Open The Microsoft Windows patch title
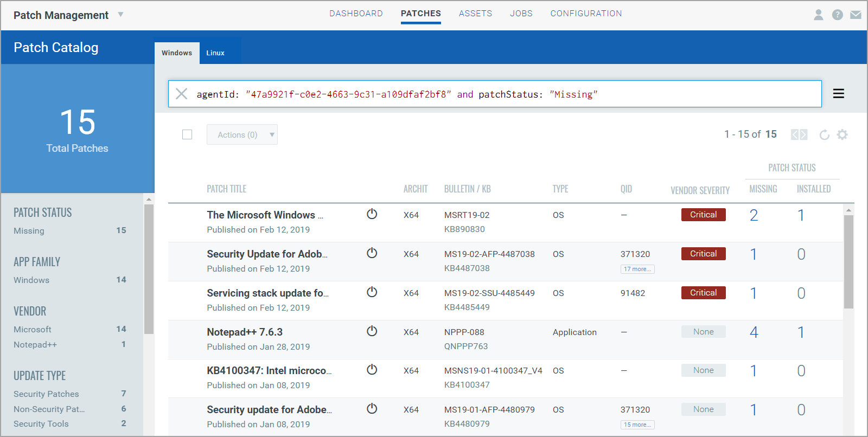 pyautogui.click(x=265, y=215)
